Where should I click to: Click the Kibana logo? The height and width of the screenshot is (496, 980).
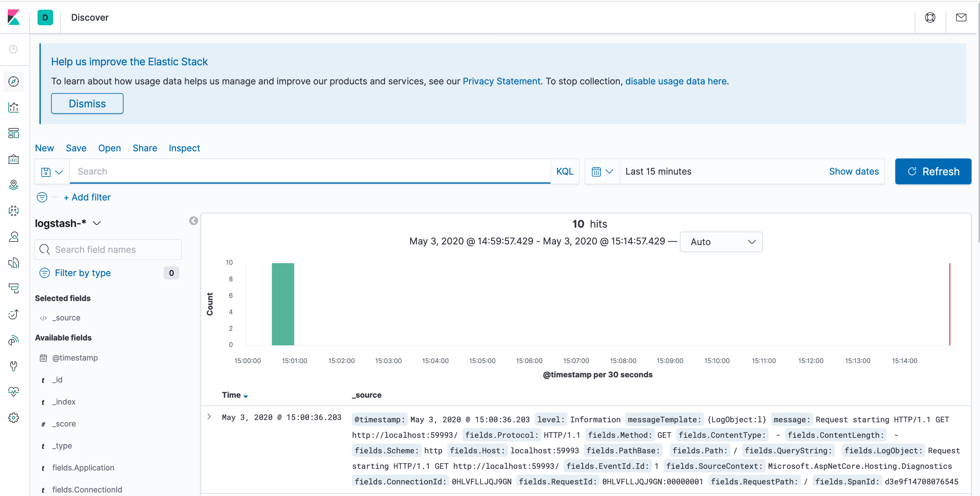coord(14,17)
